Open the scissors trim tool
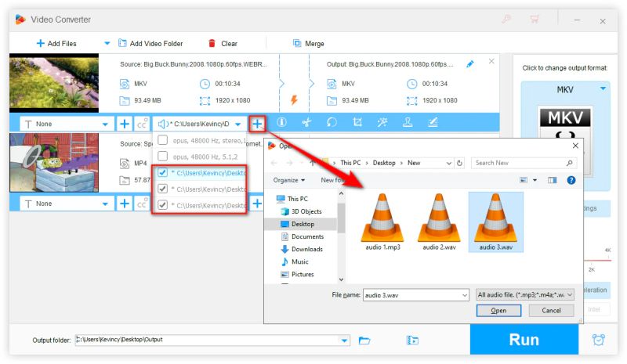 click(306, 122)
